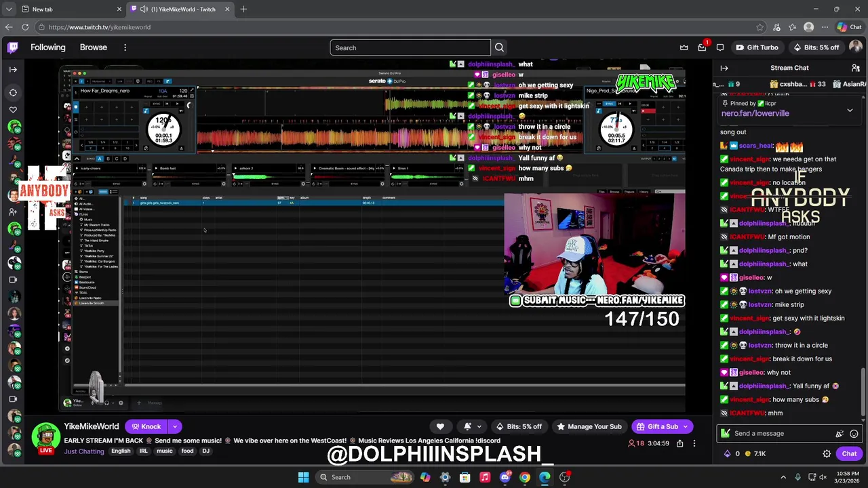868x488 pixels.
Task: Expand the pinned nero.fan/lowerville message
Action: coord(850,110)
